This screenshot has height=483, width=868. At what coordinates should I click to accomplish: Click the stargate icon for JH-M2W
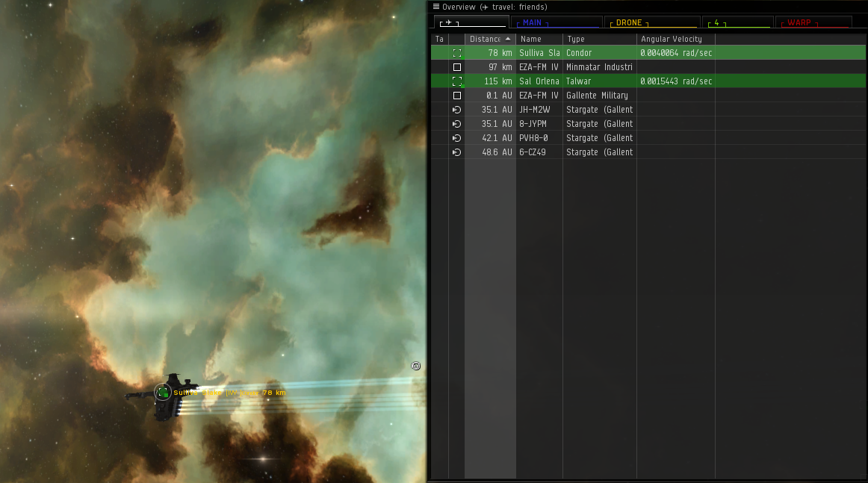coord(456,110)
